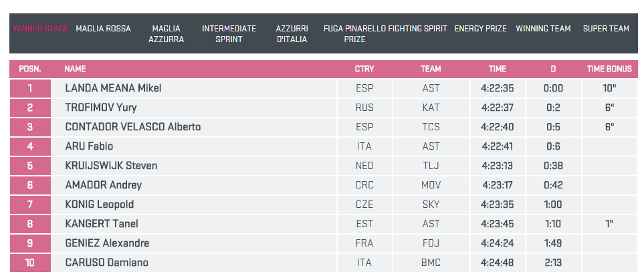This screenshot has width=644, height=278.
Task: Select CONTADOR VELASCO Alberto row
Action: [x=132, y=127]
